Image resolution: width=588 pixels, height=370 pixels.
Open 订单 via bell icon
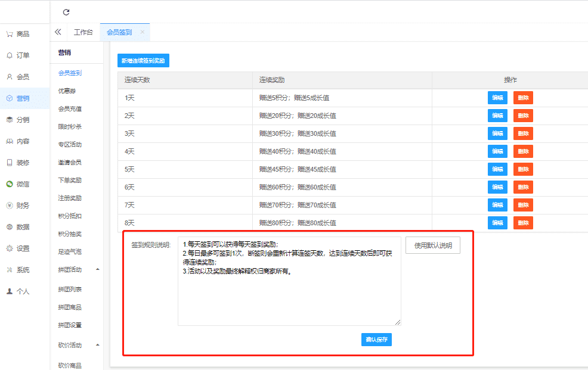coord(10,55)
